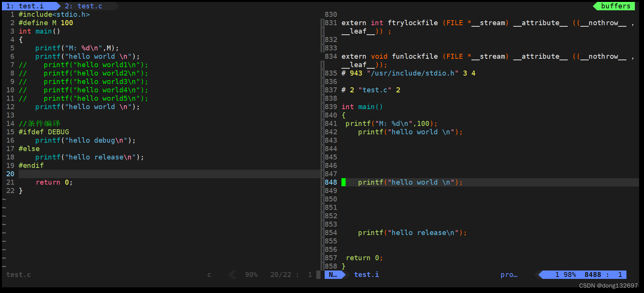Viewport: 644px width, 293px height.
Task: Click the 'c' filetype indicator in status bar
Action: (209, 275)
